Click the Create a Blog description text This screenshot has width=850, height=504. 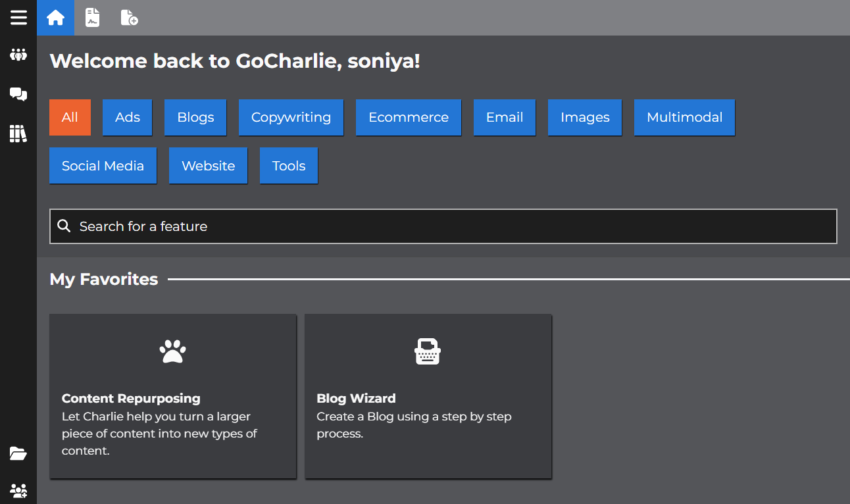[x=414, y=425]
